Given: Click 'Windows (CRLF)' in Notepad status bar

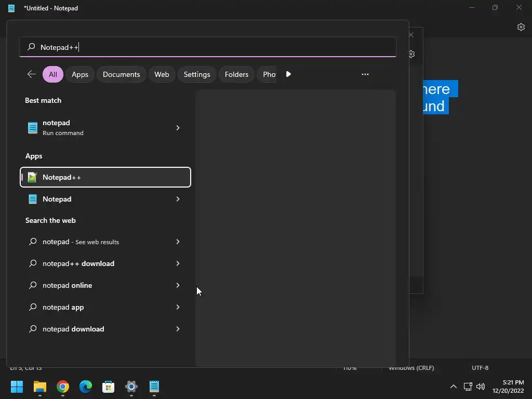Looking at the screenshot, I should (411, 368).
